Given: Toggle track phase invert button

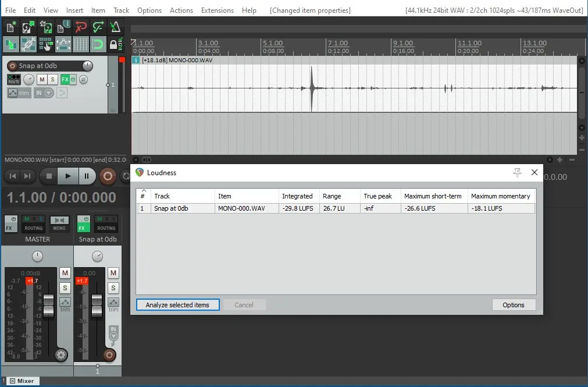Looking at the screenshot, I should (x=83, y=80).
